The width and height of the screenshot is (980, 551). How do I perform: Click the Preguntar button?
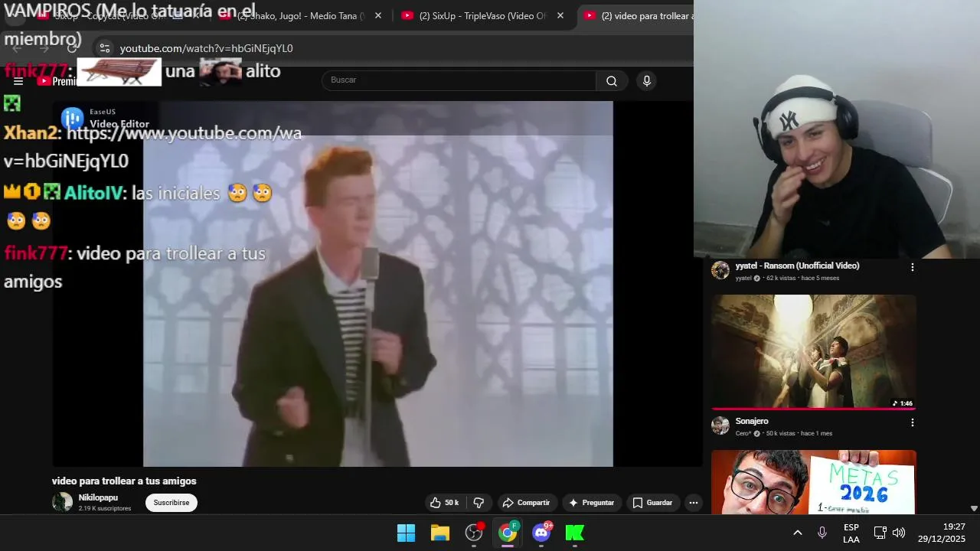click(x=591, y=503)
